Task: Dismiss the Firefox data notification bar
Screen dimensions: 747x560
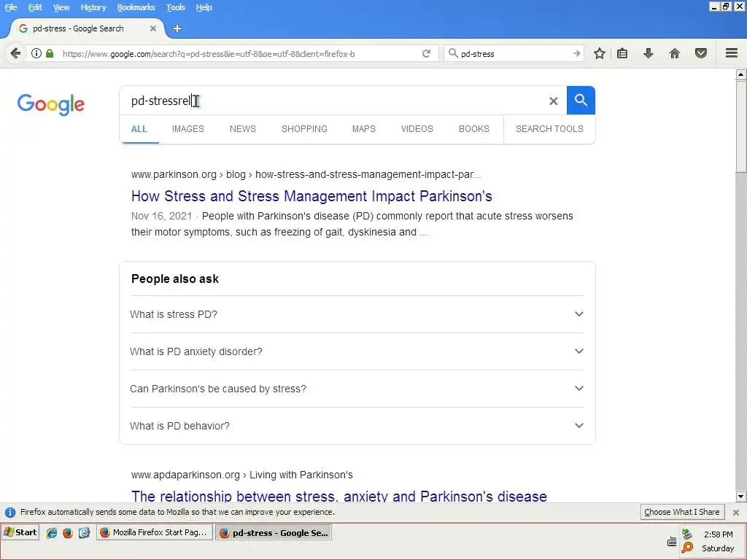Action: pyautogui.click(x=736, y=513)
